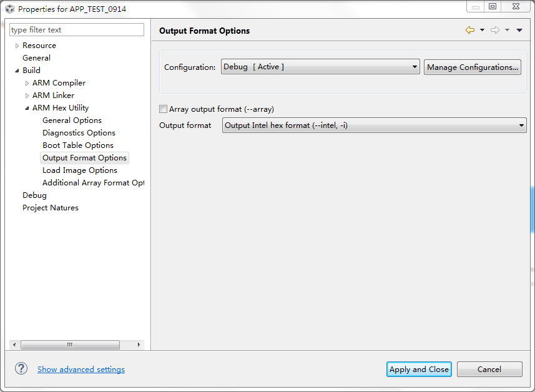Select Boot Table Options item

(x=78, y=145)
